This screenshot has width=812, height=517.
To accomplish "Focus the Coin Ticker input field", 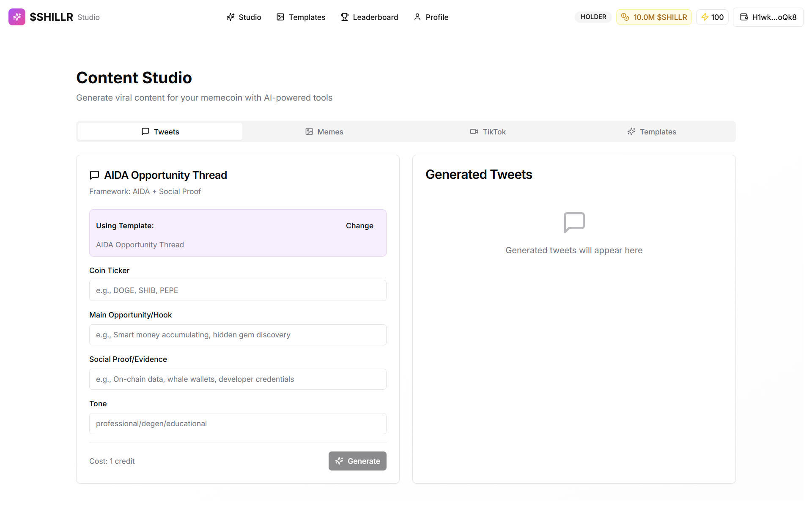I will (x=238, y=290).
